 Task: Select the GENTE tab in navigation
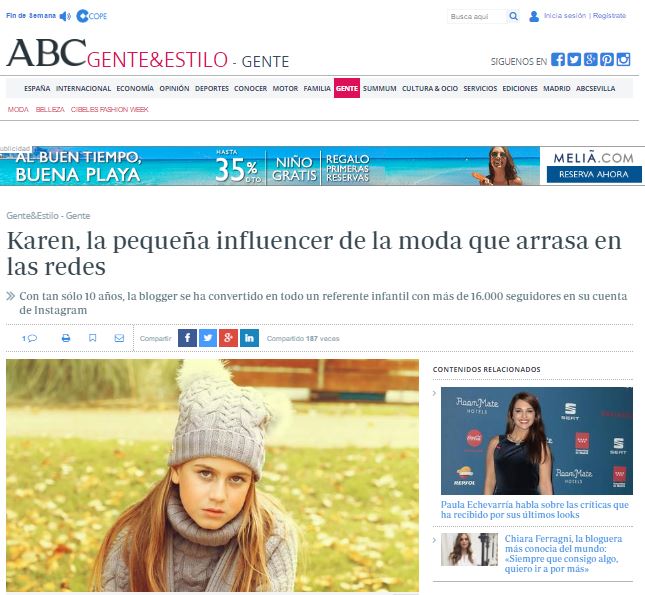point(347,88)
